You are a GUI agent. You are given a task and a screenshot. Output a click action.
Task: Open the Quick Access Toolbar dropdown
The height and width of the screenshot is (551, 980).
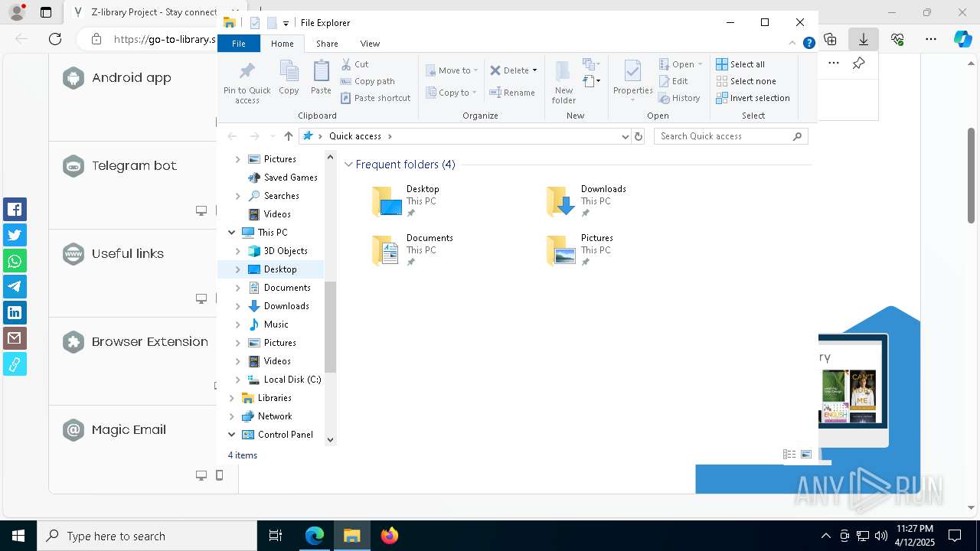(286, 23)
